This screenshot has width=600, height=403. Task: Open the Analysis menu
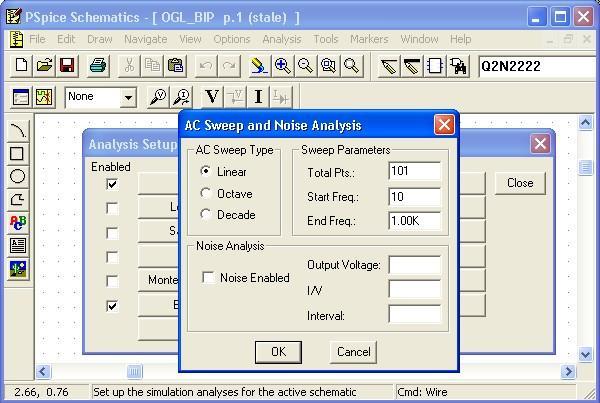tap(282, 39)
